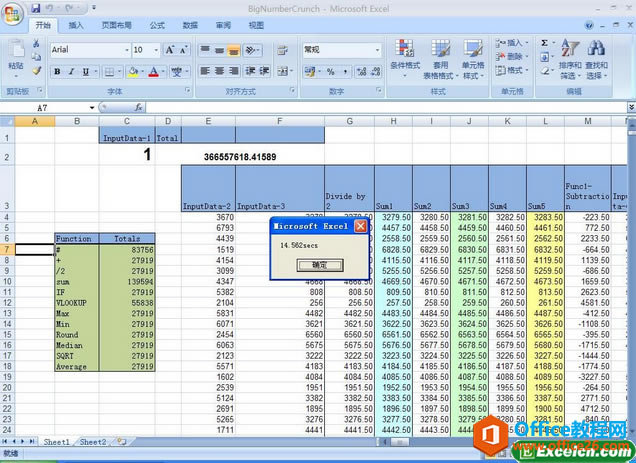Click the insert function fx icon
The height and width of the screenshot is (463, 636).
(x=138, y=107)
